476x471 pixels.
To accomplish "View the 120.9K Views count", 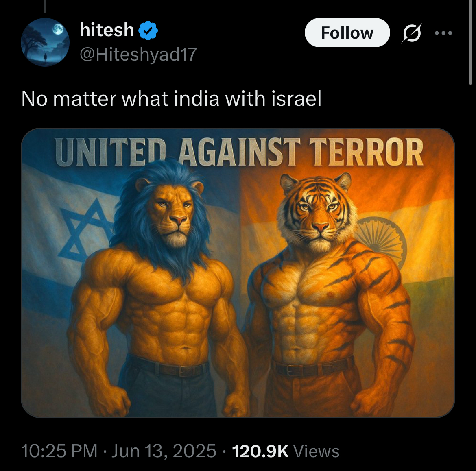I will point(285,451).
